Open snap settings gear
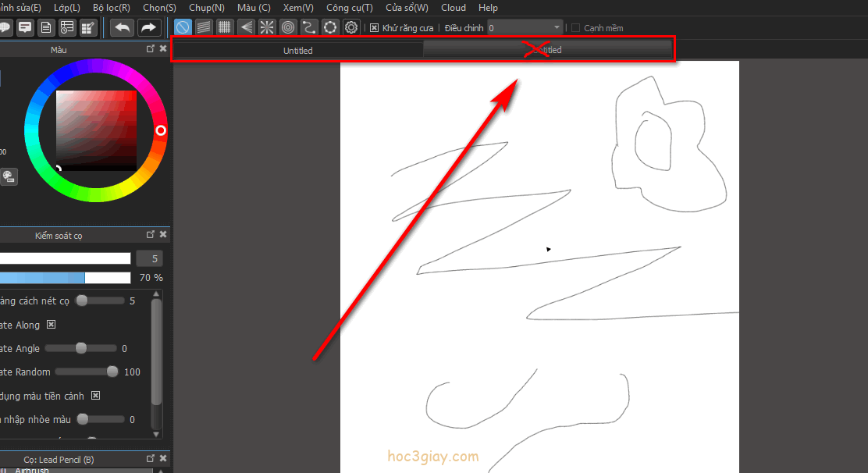The width and height of the screenshot is (868, 473). (x=351, y=27)
